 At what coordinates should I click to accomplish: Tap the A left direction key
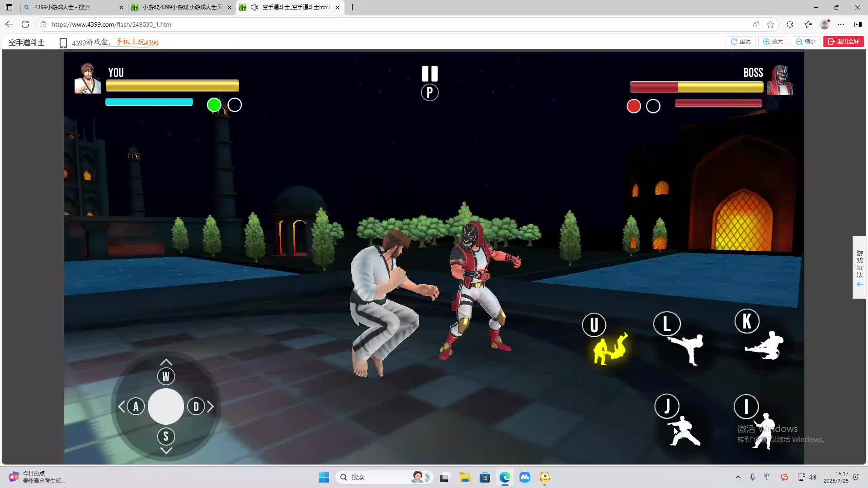click(x=136, y=406)
